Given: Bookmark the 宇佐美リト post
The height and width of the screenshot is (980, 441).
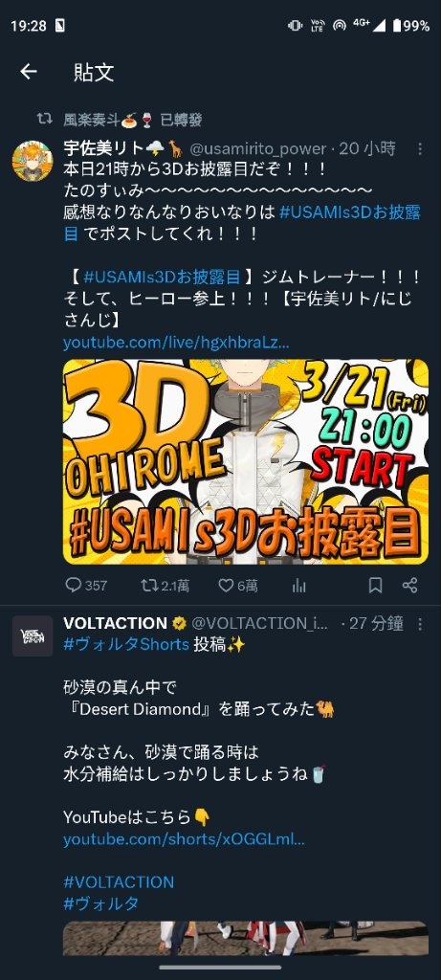Looking at the screenshot, I should [x=375, y=586].
